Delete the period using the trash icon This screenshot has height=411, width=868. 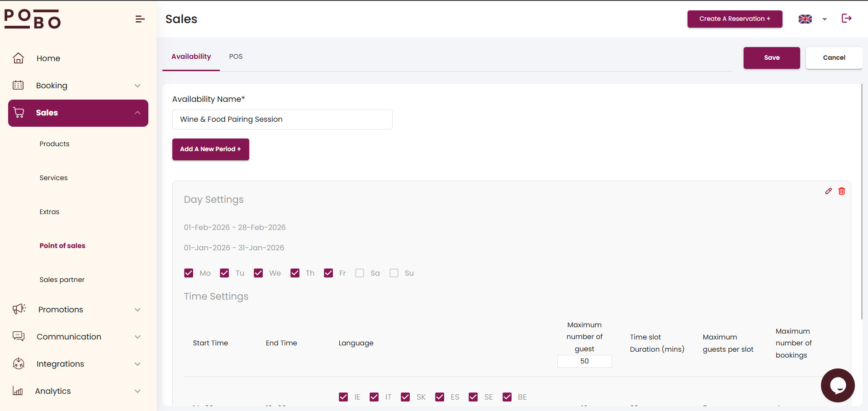(x=842, y=191)
